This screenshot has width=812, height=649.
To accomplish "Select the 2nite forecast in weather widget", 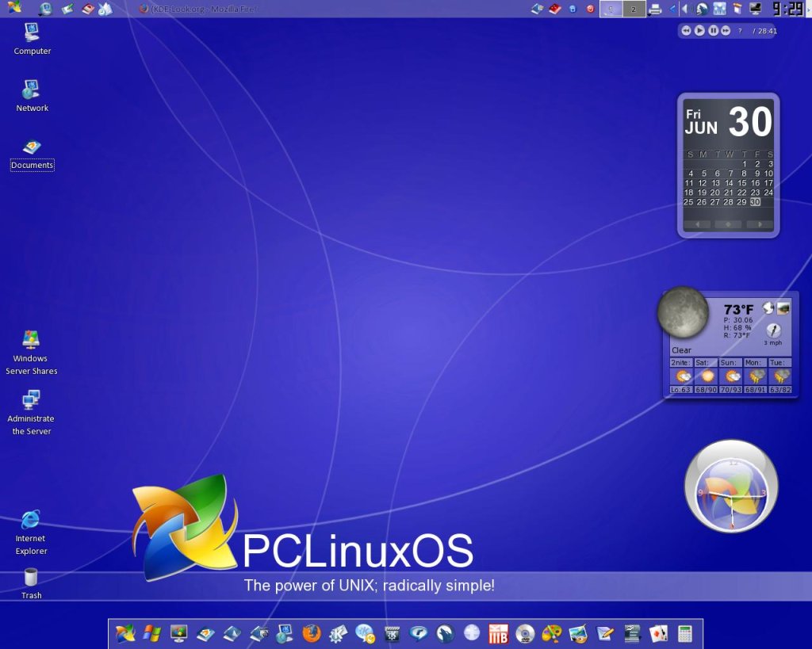I will [681, 376].
